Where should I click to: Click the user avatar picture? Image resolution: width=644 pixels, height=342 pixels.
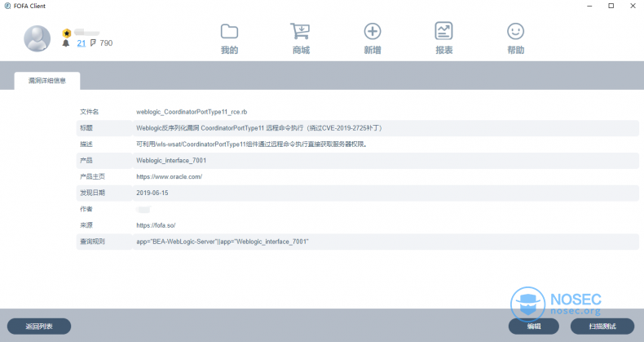(37, 38)
